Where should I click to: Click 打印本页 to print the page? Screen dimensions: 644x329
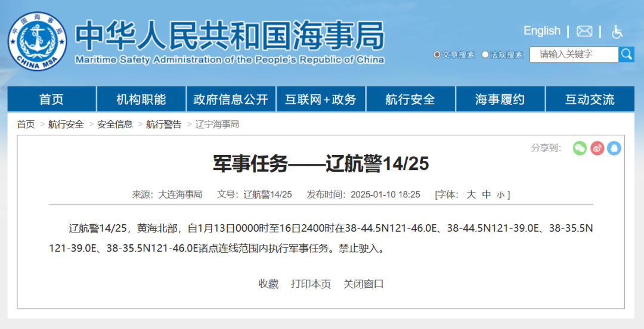coord(311,284)
